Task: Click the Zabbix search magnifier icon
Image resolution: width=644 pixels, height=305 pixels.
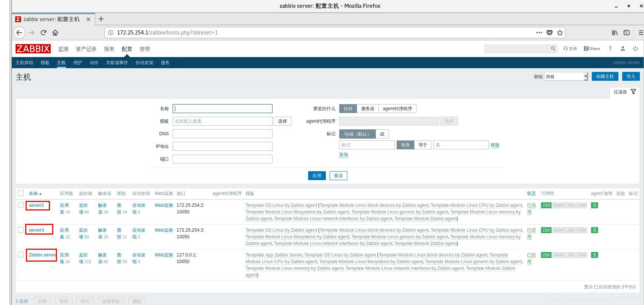Action: coord(553,49)
